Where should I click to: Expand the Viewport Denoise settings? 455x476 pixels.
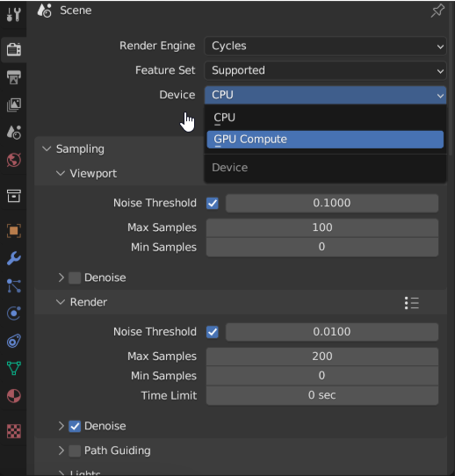point(61,278)
